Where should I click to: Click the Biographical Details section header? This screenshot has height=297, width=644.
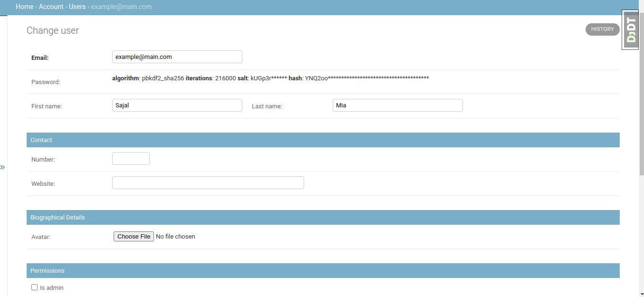(323, 217)
